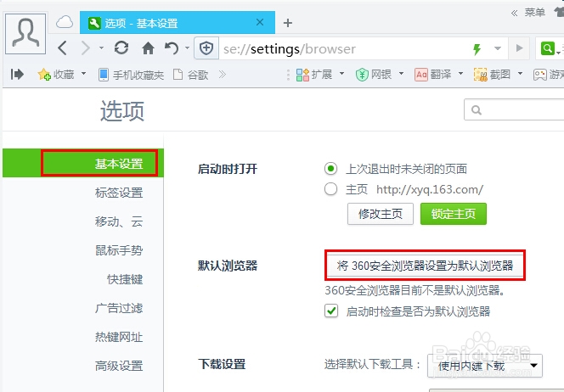The image size is (564, 392).
Task: Open the 菜单 menu
Action: [x=535, y=13]
